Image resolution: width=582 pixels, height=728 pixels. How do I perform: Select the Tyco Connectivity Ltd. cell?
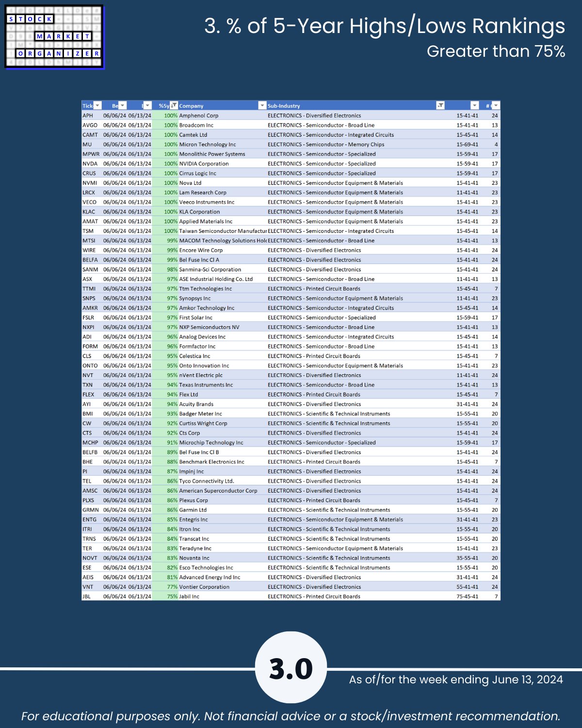click(207, 481)
